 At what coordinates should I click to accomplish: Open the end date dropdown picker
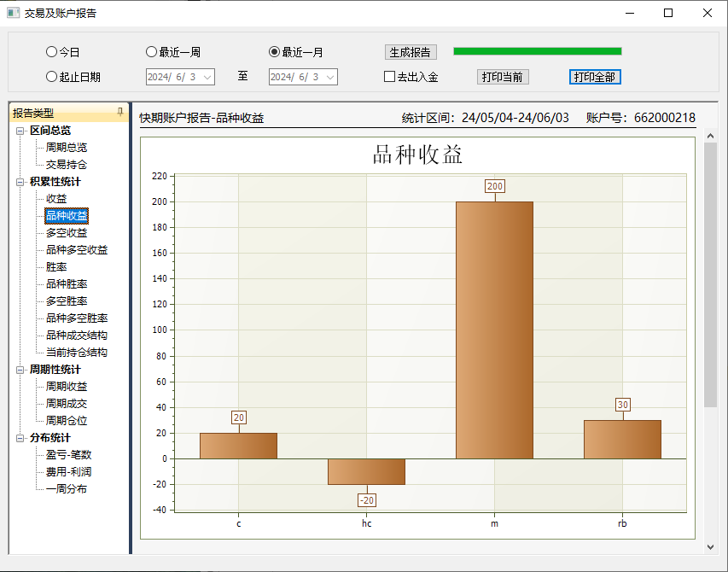tap(330, 78)
